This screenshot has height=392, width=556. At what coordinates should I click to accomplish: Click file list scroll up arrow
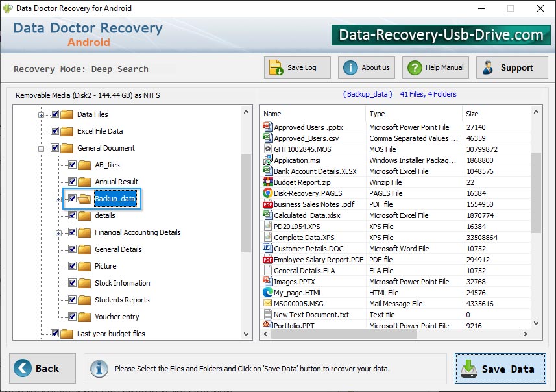[536, 112]
